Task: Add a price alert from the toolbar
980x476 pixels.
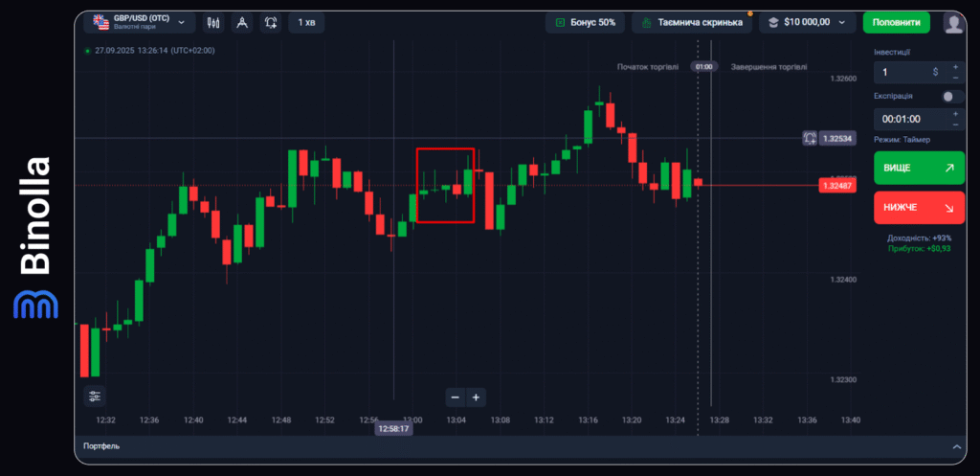Action: click(271, 22)
